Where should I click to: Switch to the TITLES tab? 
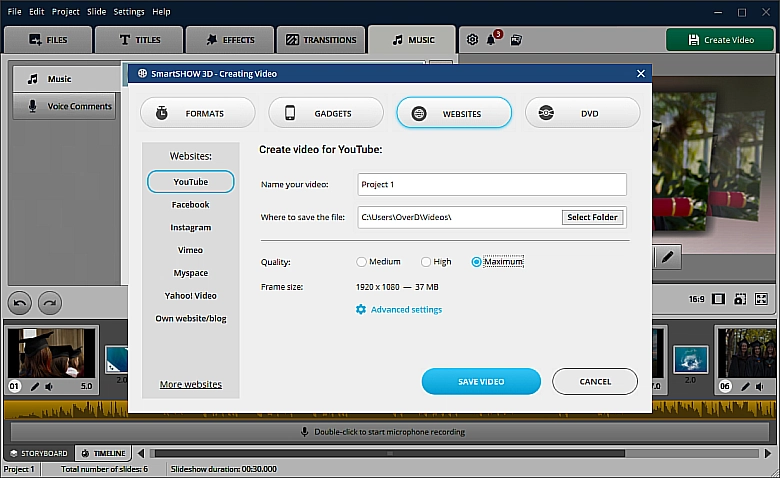[x=140, y=40]
